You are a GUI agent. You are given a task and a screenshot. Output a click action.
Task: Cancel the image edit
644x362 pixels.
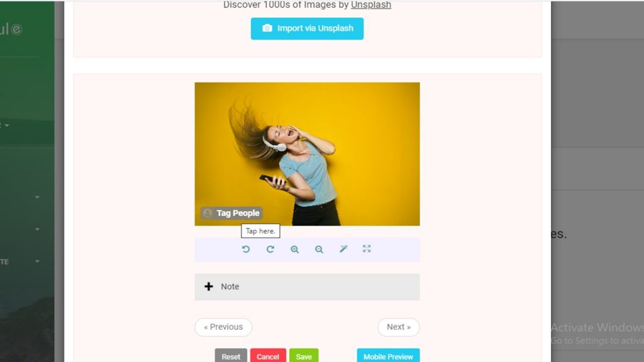[x=268, y=356]
